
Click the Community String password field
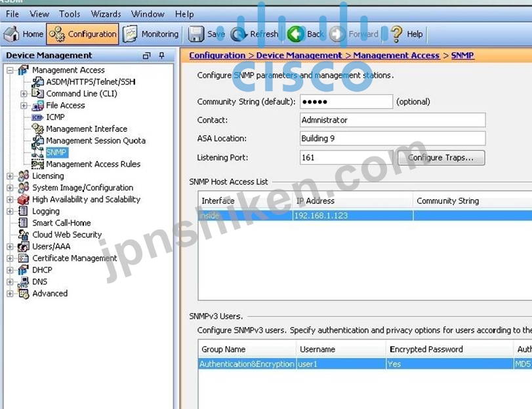346,102
